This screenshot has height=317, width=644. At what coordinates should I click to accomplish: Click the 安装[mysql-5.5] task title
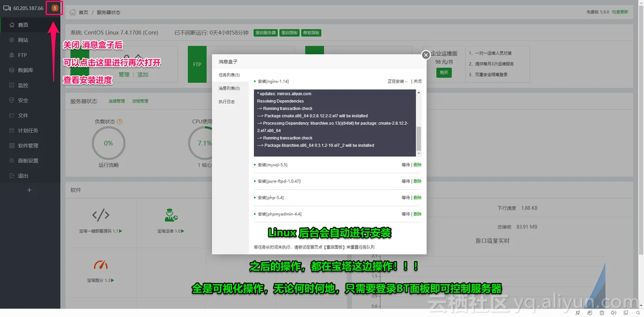point(272,165)
